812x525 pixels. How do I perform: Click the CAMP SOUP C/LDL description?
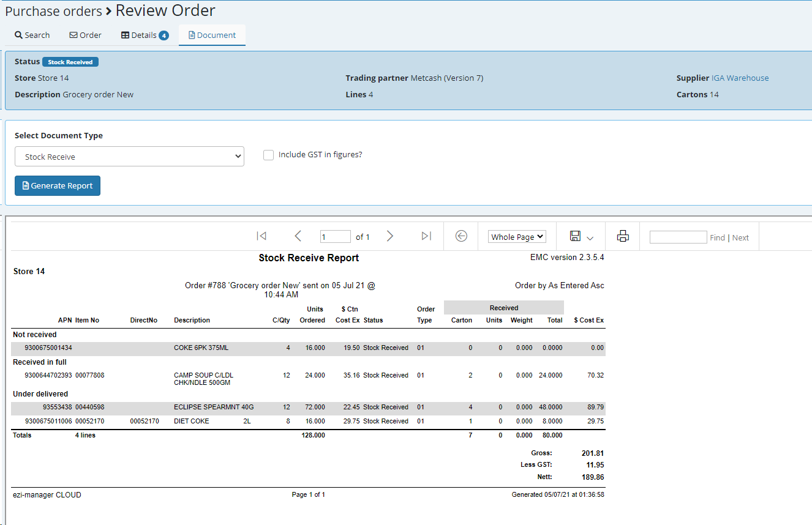(203, 379)
